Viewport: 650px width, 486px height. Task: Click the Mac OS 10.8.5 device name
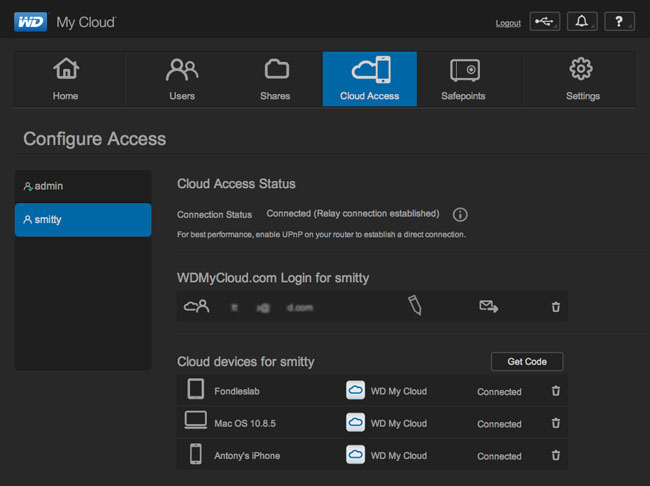(x=245, y=423)
